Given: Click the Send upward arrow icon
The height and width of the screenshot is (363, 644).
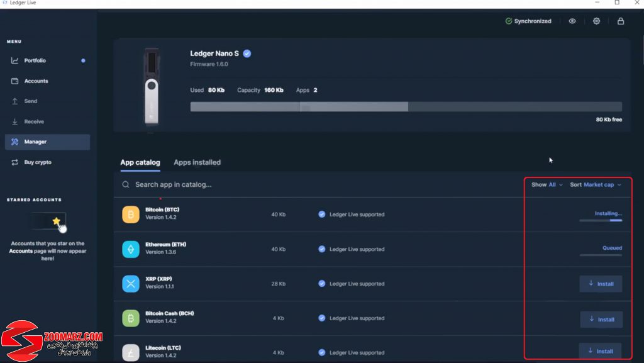Looking at the screenshot, I should click(15, 101).
